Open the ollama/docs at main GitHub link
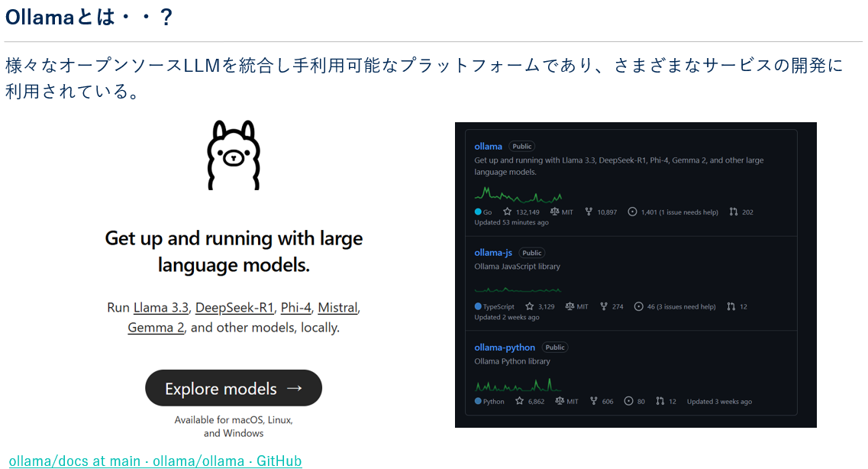This screenshot has height=469, width=868. click(155, 461)
